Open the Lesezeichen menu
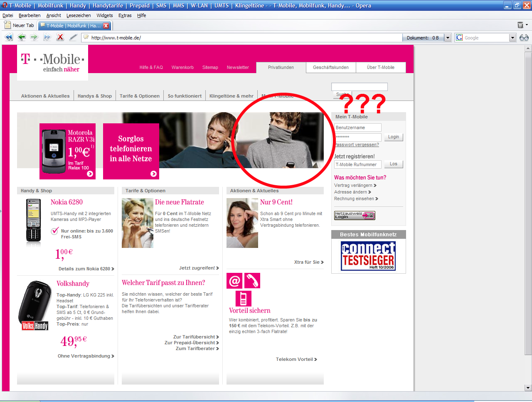 click(x=79, y=15)
